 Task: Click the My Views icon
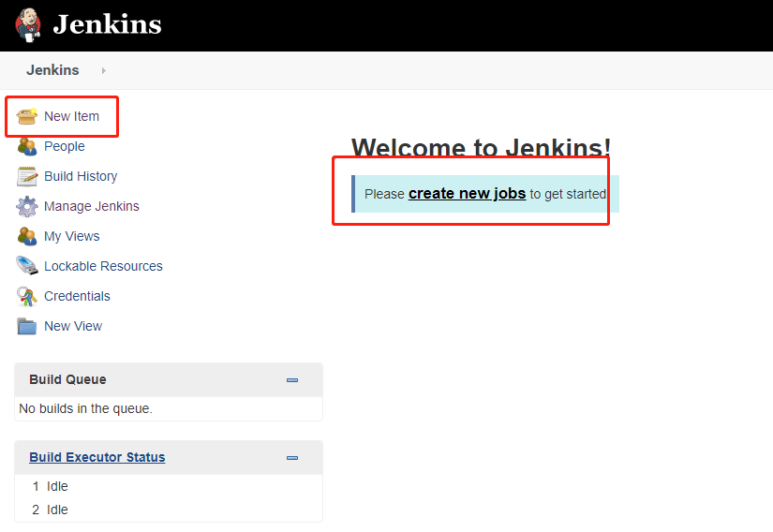(x=26, y=236)
